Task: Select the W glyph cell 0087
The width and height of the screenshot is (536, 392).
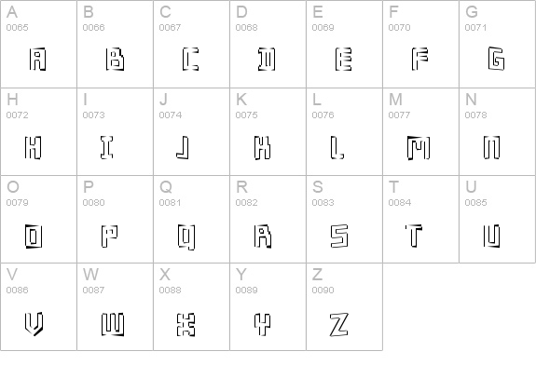Action: [115, 306]
